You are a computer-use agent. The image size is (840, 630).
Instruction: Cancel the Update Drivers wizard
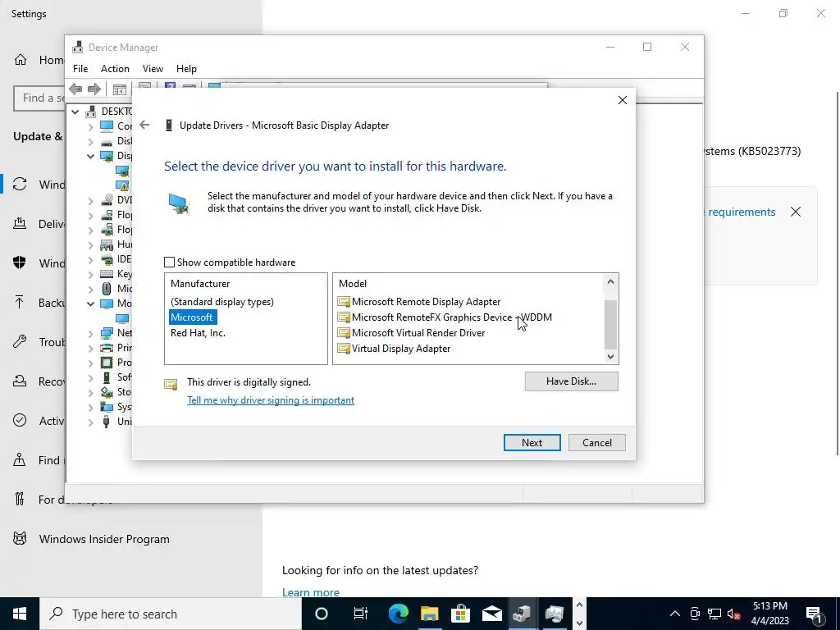click(x=597, y=442)
